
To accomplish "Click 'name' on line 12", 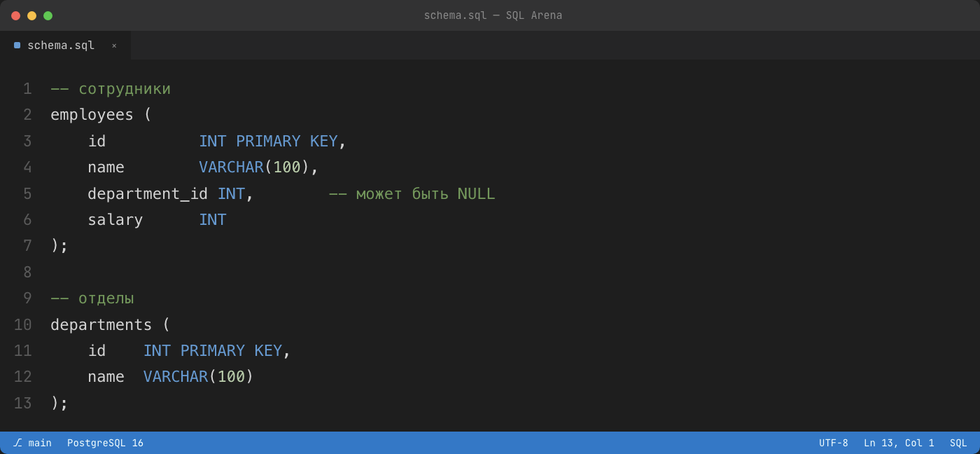I will click(x=106, y=377).
